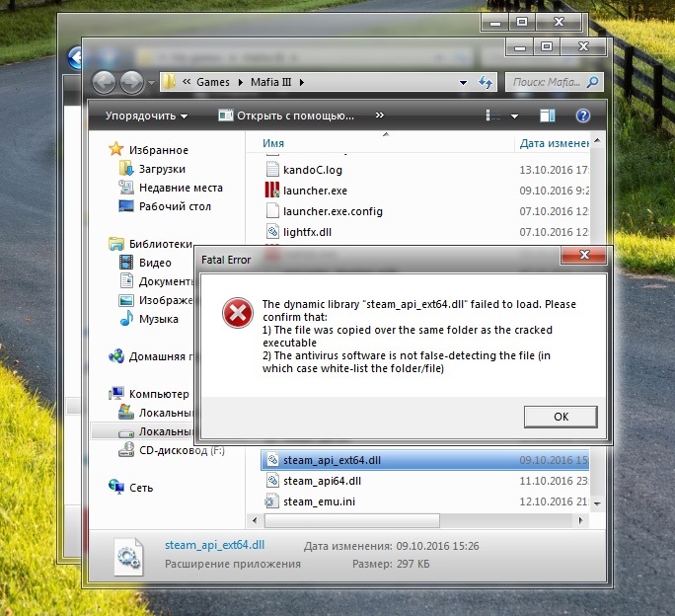This screenshot has width=675, height=616.
Task: Click OK in the Fatal Error dialog
Action: pyautogui.click(x=561, y=417)
